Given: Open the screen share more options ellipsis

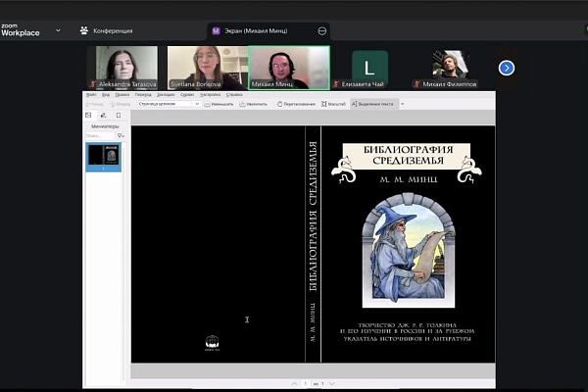Looking at the screenshot, I should 321,30.
